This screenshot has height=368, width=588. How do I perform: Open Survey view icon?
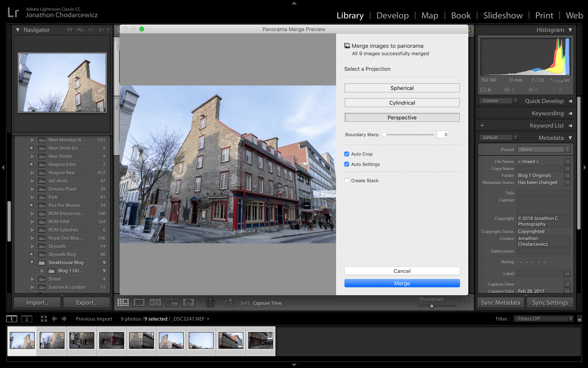(x=172, y=303)
